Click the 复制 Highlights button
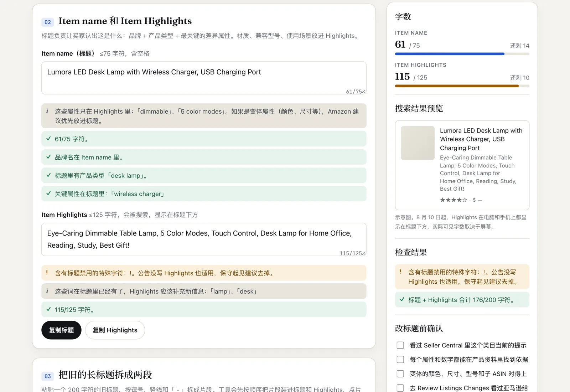570x392 pixels. [x=115, y=330]
